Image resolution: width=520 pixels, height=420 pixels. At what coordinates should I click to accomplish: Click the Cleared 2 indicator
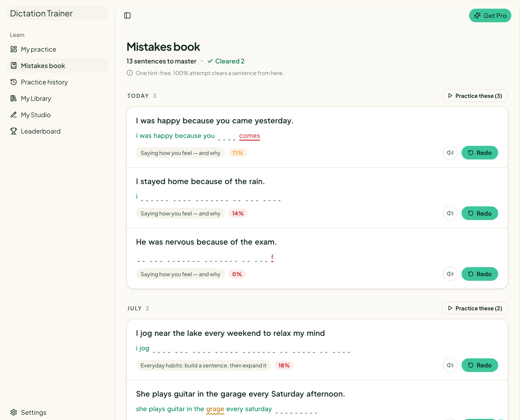[226, 61]
